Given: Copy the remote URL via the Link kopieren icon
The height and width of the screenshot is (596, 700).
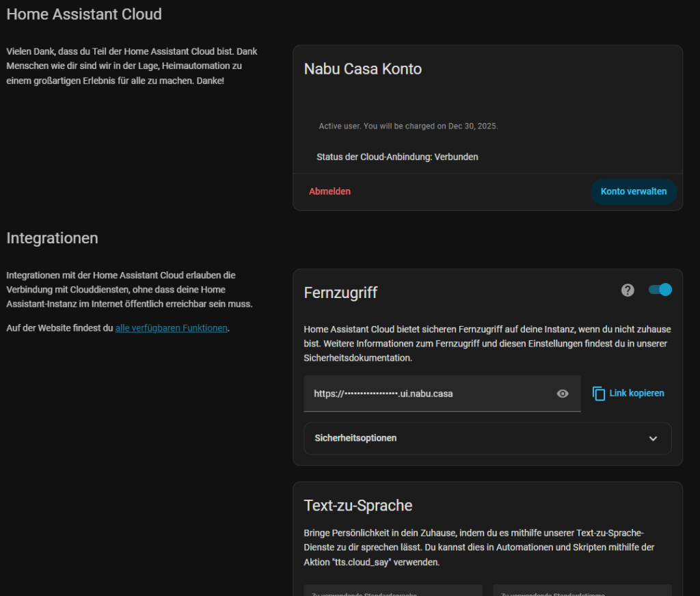Looking at the screenshot, I should (599, 393).
